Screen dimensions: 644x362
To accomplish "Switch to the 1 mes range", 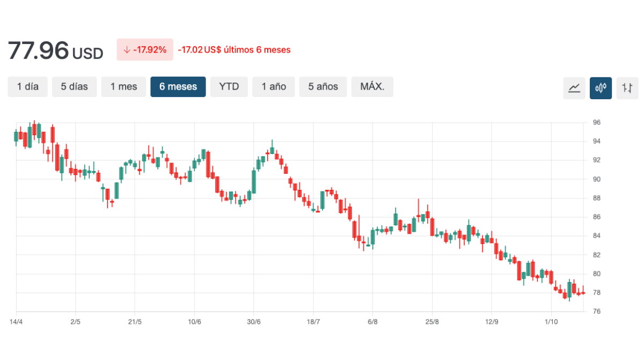I will point(123,86).
